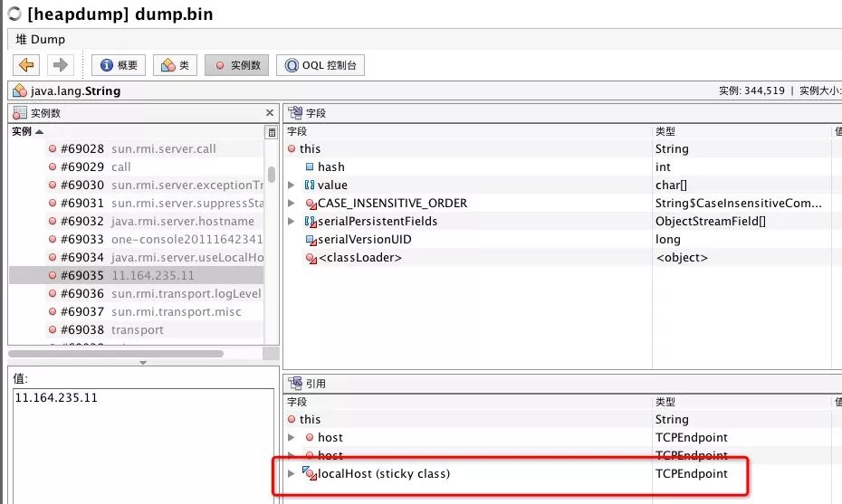The height and width of the screenshot is (504, 842).
Task: Expand the first host TCPEndpoint reference
Action: [292, 437]
